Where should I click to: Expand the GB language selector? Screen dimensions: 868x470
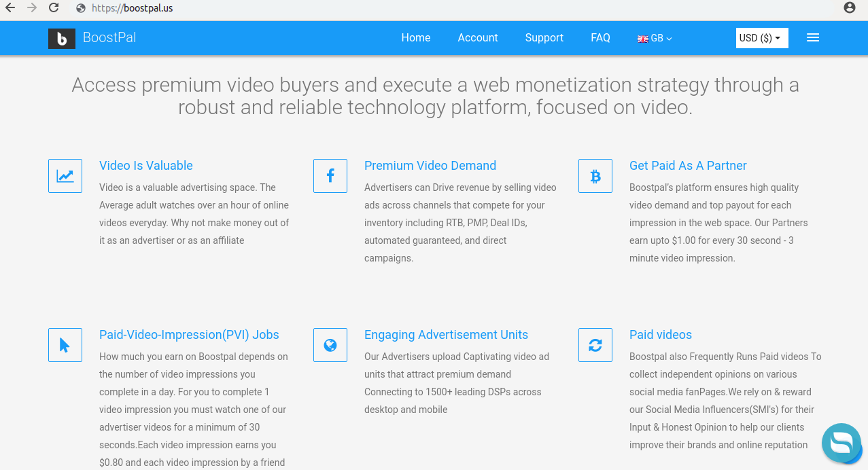[x=655, y=38]
